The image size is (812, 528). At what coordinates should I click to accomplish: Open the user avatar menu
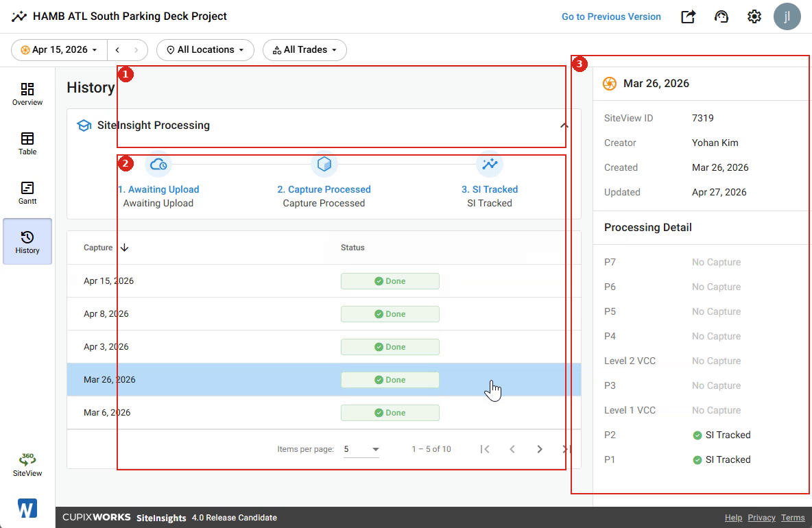[787, 16]
